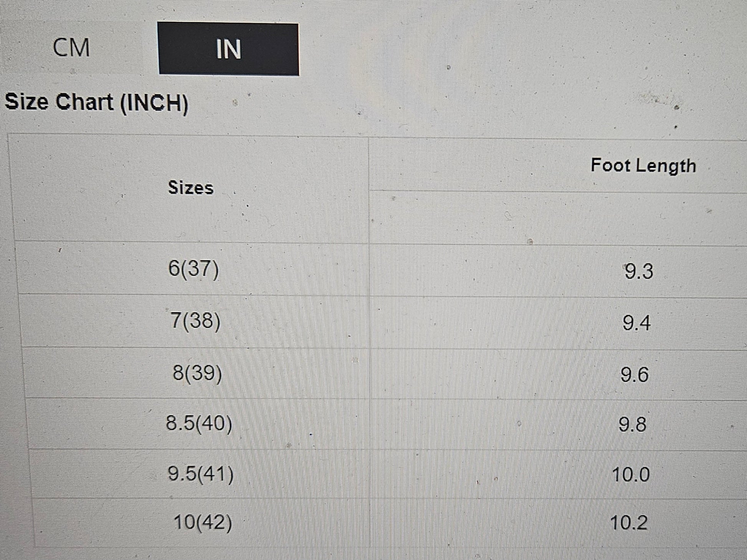Screen dimensions: 747x560
Task: Select the size 10(42) cell
Action: point(203,523)
